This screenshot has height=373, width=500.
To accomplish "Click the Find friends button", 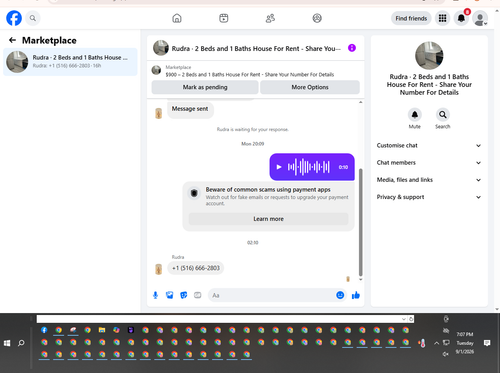I will tap(411, 18).
